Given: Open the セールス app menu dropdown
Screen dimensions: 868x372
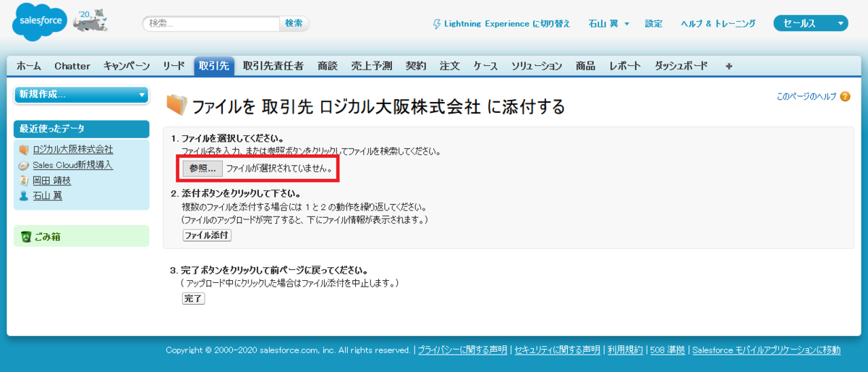Looking at the screenshot, I should coord(811,23).
